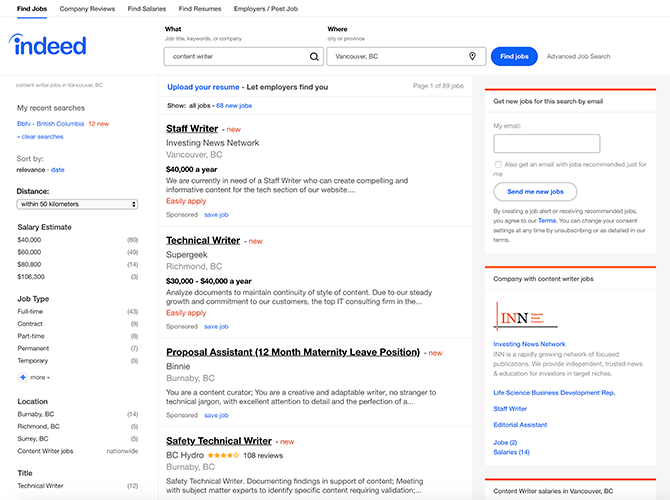Save the Technical Writer job

[x=216, y=326]
